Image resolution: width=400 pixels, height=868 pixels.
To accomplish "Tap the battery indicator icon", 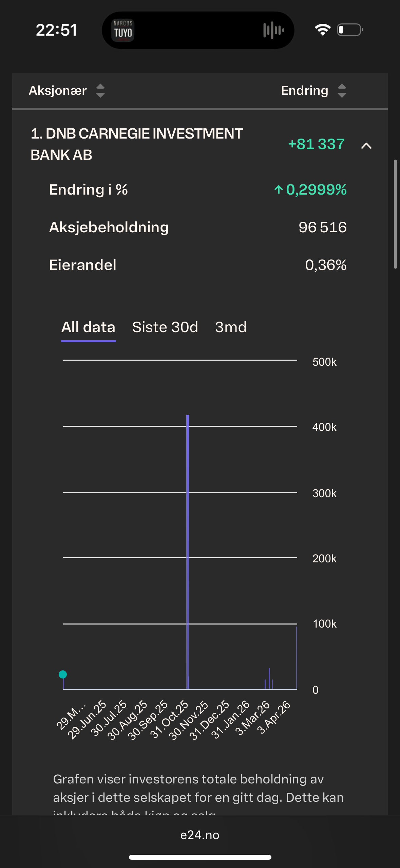I will 350,30.
